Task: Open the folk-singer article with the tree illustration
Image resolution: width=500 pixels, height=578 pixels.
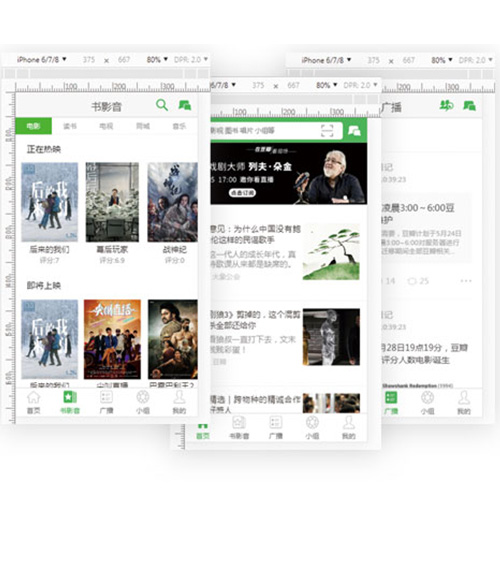Action: (285, 252)
